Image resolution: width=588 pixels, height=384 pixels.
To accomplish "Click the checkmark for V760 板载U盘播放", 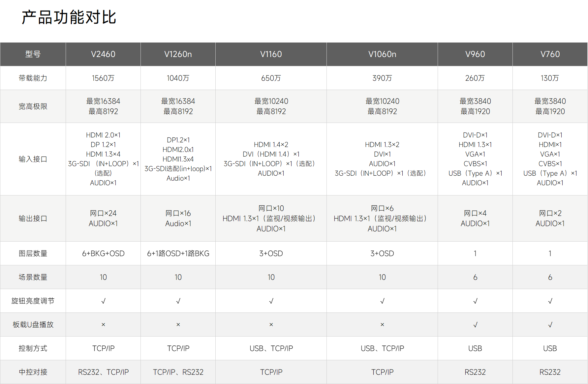I will pos(550,325).
